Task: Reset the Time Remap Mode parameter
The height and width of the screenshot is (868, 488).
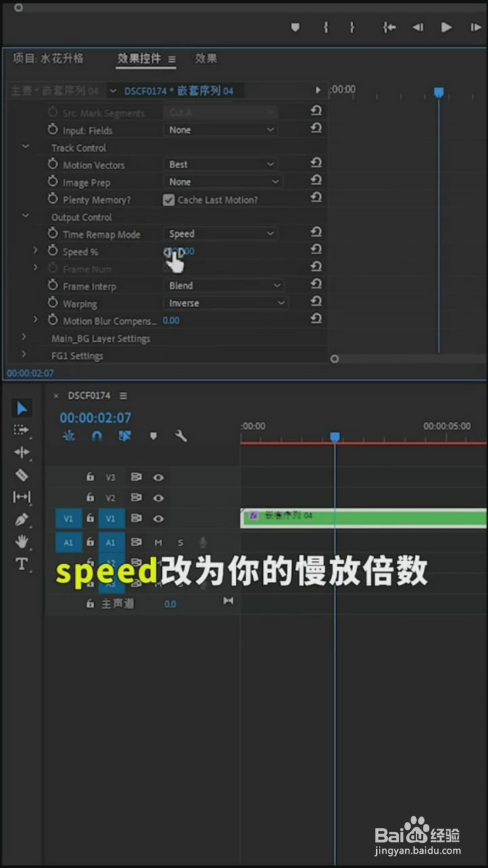Action: click(316, 232)
